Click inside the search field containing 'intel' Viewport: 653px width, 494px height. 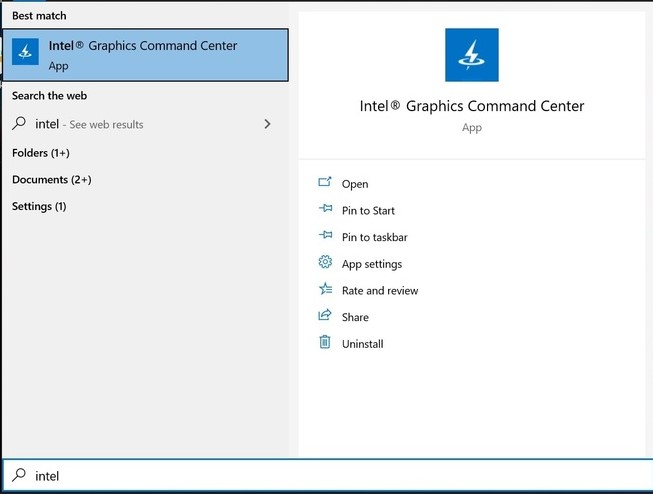coord(330,476)
